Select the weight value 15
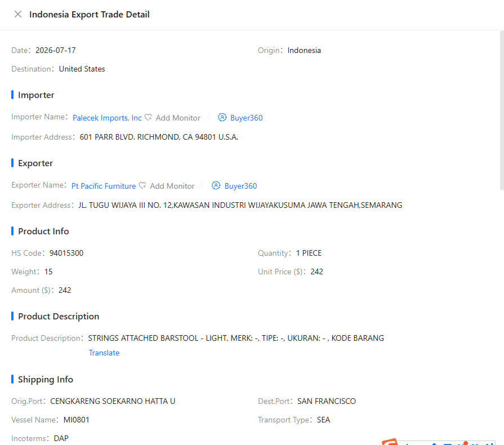Screen dimensions: 504x445 pyautogui.click(x=48, y=272)
